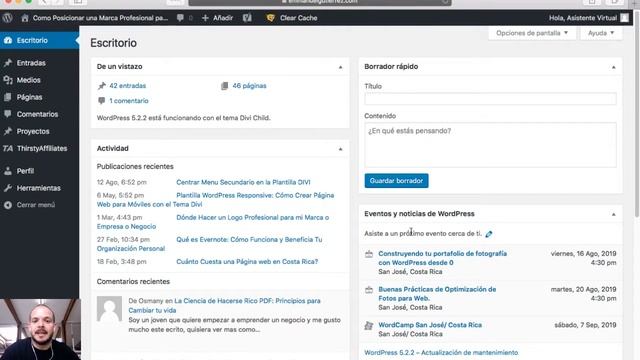Open the Herramientas menu item
Viewport: 640px width, 360px height.
(x=39, y=188)
